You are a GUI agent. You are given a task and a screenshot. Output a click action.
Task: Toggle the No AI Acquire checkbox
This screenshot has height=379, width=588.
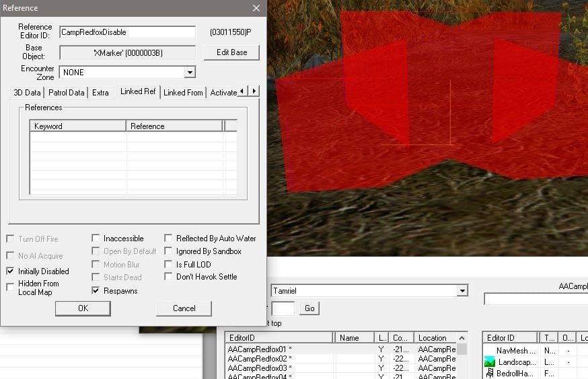11,256
